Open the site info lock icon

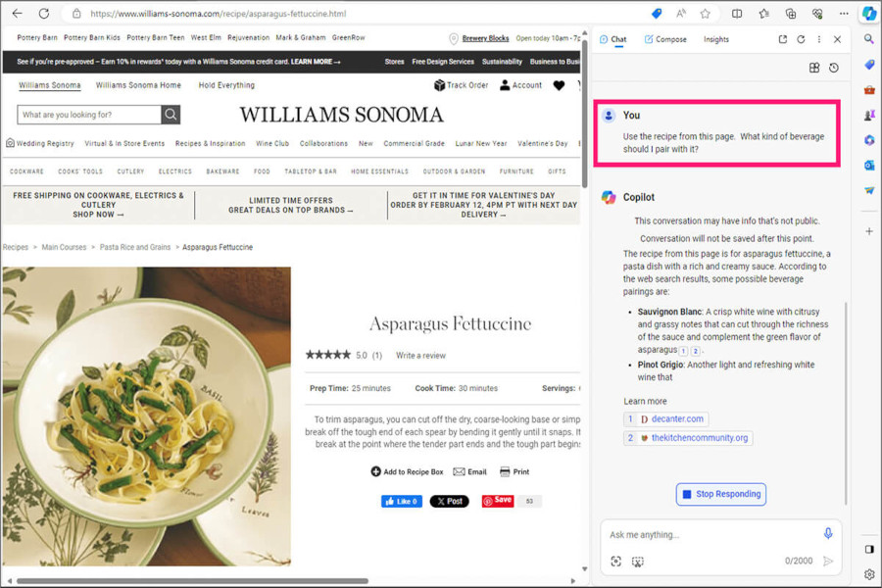(76, 14)
